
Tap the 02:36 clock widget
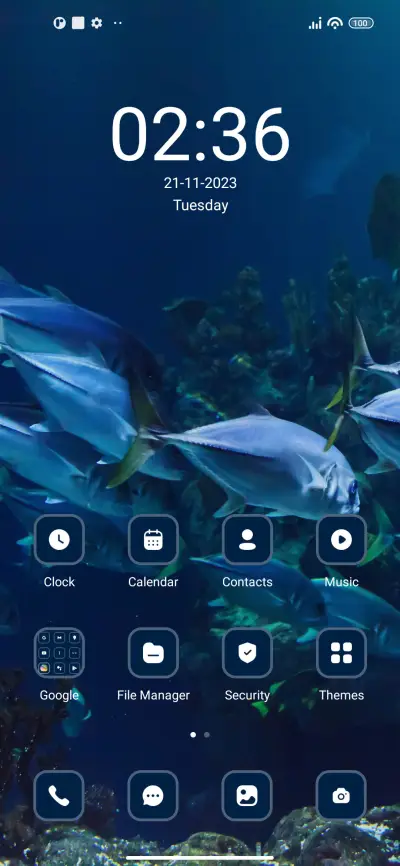tap(200, 134)
